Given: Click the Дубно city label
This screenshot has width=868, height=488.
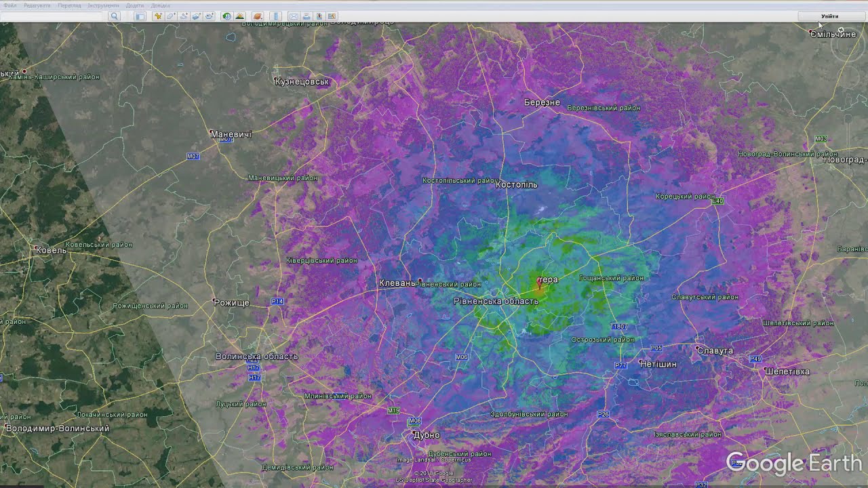Looking at the screenshot, I should (x=427, y=435).
